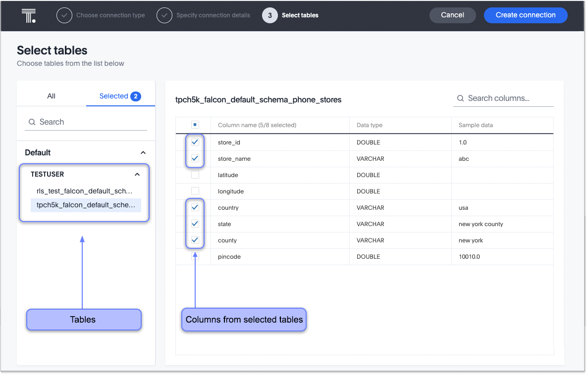Click the Create connection button
Image resolution: width=588 pixels, height=375 pixels.
[x=526, y=15]
